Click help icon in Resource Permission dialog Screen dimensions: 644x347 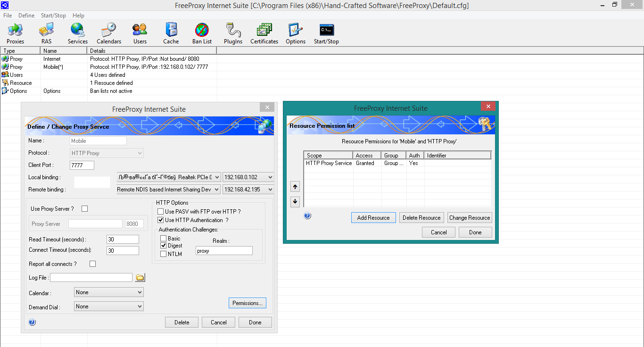click(x=307, y=216)
